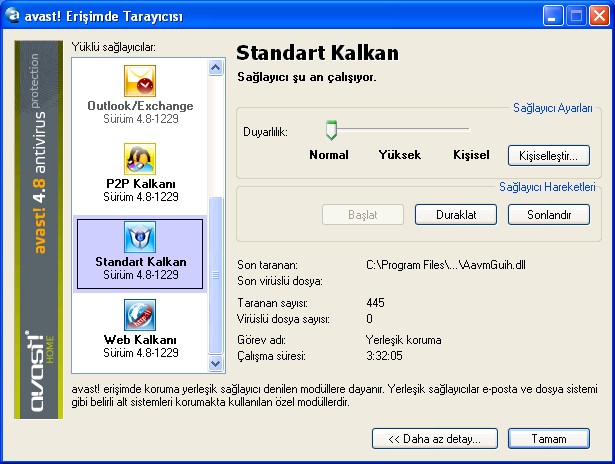
Task: Click << Daha az detay... button
Action: [435, 439]
